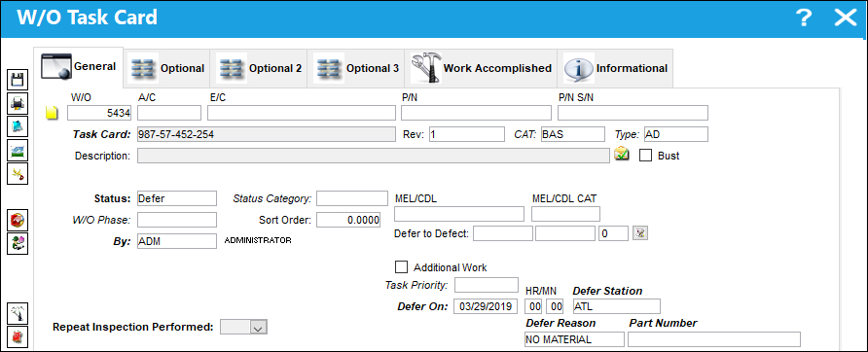The image size is (868, 352).
Task: Click the W/O Phase field
Action: (x=176, y=220)
